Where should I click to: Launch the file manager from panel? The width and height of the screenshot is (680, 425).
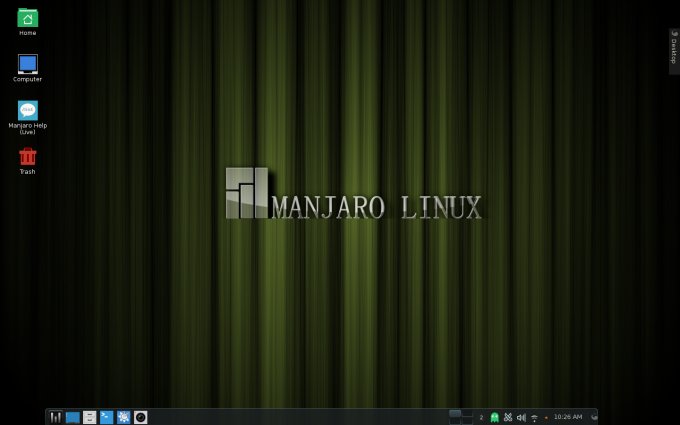[x=89, y=417]
